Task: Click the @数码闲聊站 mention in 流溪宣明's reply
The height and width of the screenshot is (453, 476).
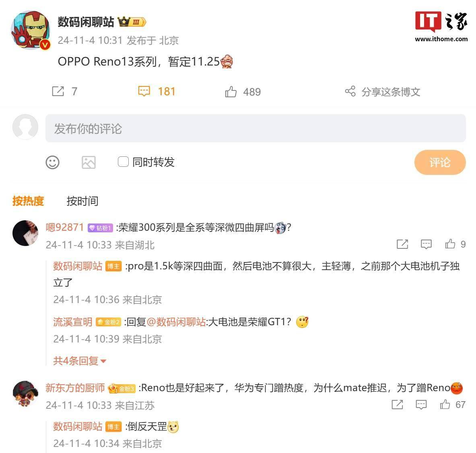Action: 176,322
